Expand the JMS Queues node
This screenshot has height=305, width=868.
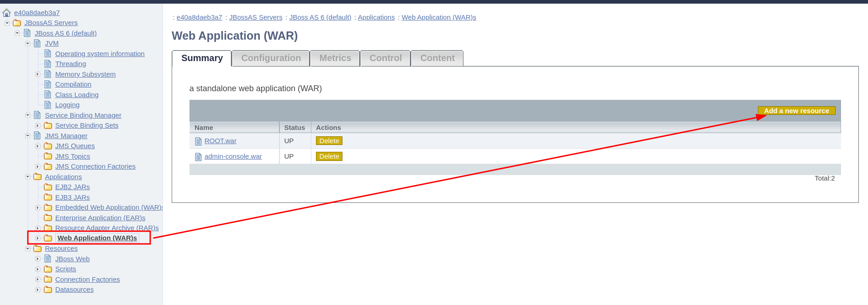[x=38, y=146]
